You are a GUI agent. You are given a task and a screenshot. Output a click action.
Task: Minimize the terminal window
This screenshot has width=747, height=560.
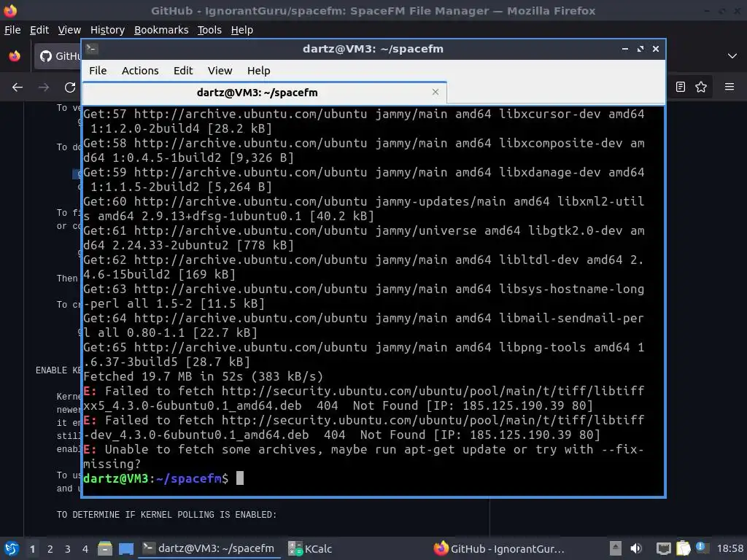(x=625, y=49)
